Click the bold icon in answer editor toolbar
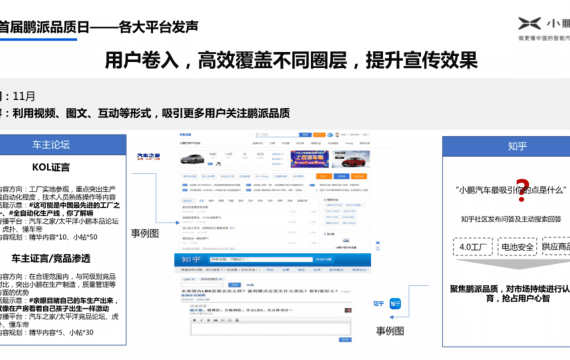This screenshot has width=570, height=360. [x=194, y=320]
